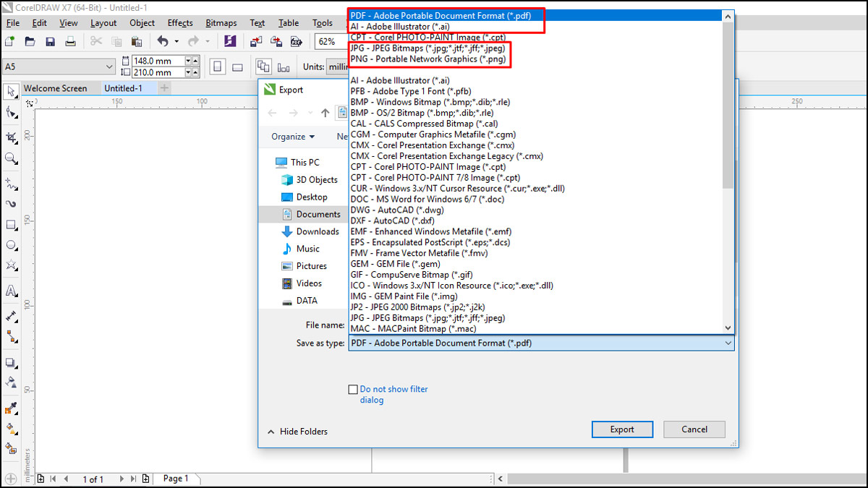
Task: Click the Import toolbar icon
Action: [x=256, y=41]
